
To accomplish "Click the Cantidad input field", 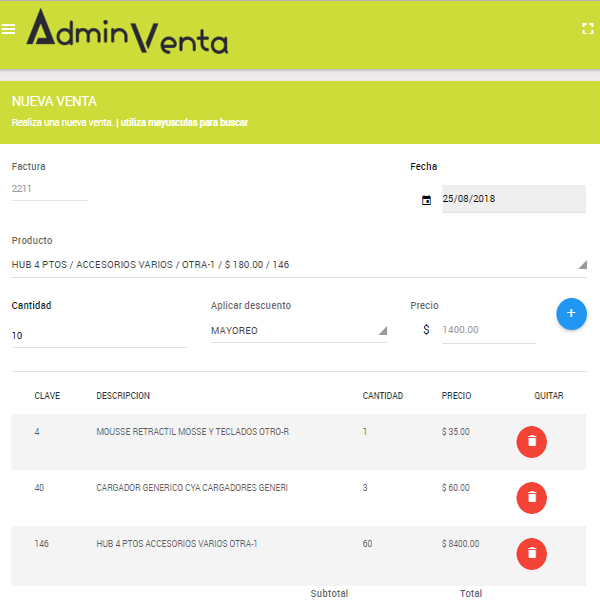I will tap(99, 336).
